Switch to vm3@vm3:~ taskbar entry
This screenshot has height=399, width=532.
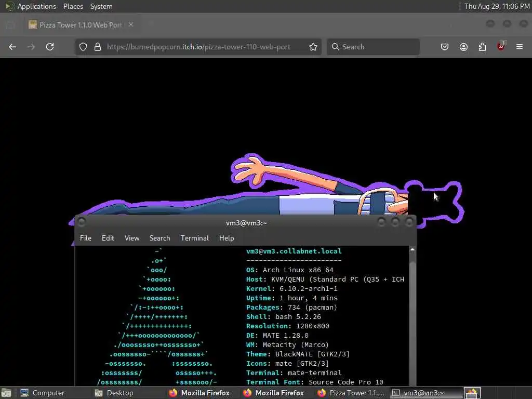[x=425, y=393]
